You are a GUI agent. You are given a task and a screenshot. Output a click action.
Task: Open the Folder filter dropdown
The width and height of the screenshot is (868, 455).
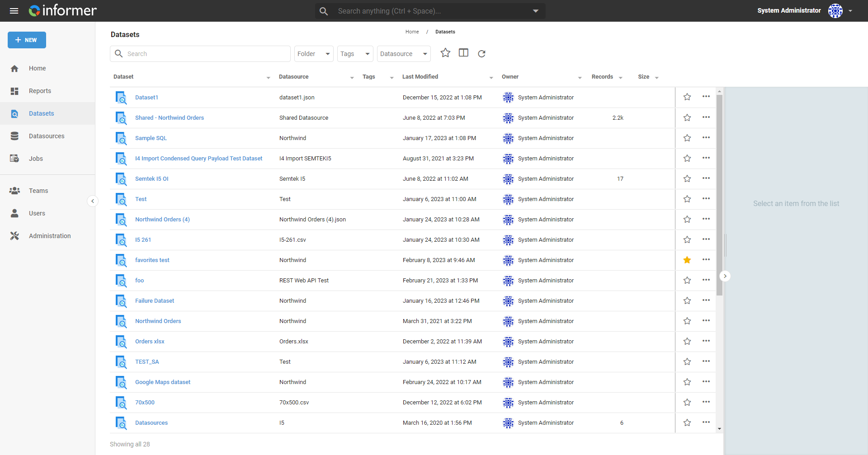314,54
